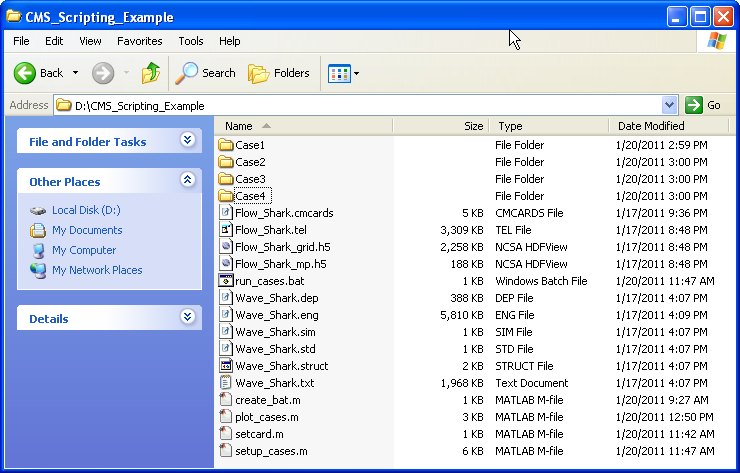Select the run_cases.bat batch file icon
The height and width of the screenshot is (473, 740).
[x=226, y=280]
